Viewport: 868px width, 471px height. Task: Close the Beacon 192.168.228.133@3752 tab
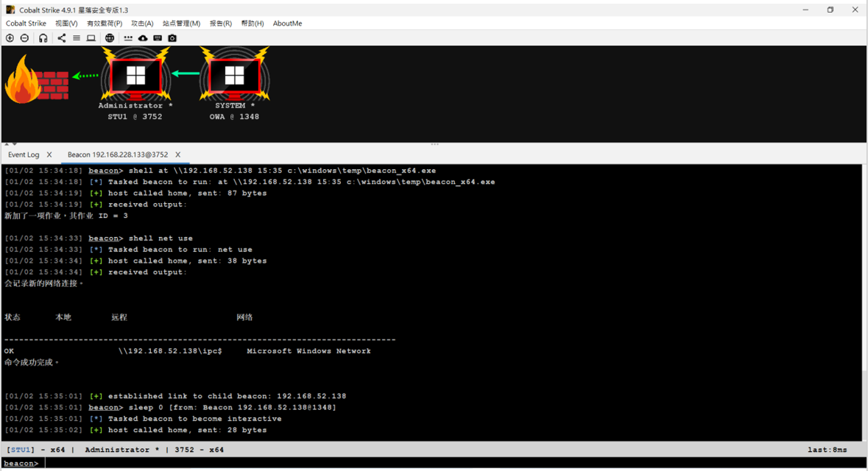[x=177, y=155]
